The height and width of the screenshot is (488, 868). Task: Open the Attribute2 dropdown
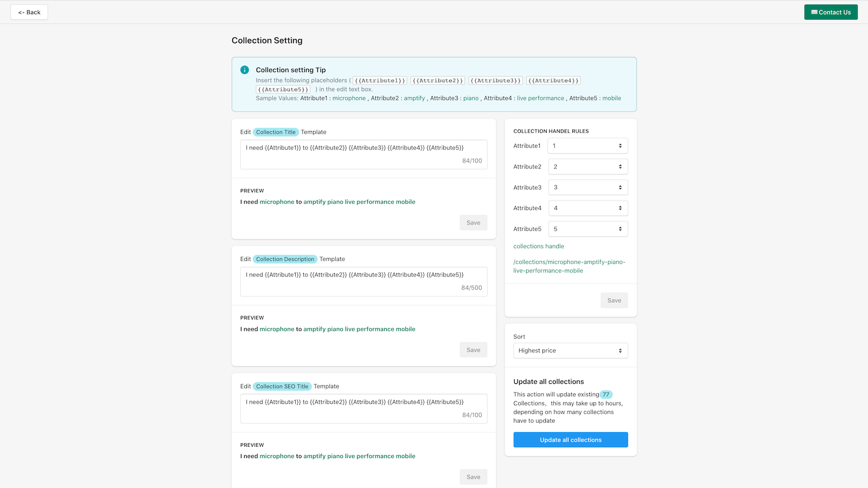588,166
